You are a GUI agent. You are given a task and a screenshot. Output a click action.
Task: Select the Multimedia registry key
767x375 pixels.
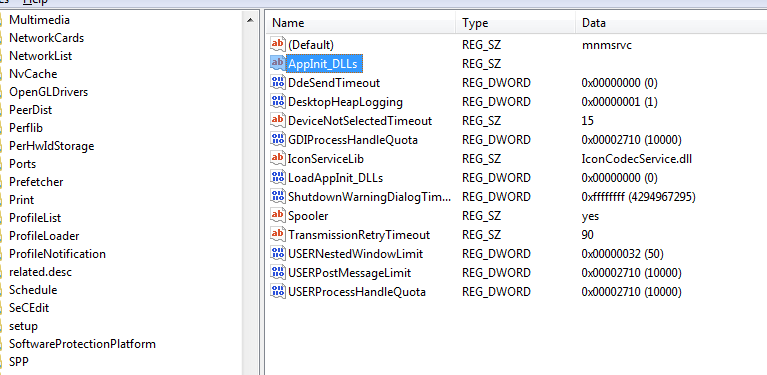(39, 20)
